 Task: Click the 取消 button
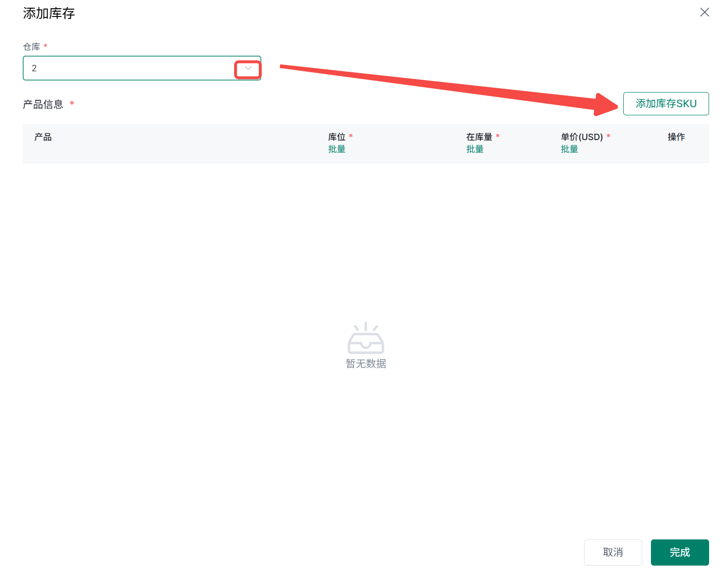(x=613, y=552)
